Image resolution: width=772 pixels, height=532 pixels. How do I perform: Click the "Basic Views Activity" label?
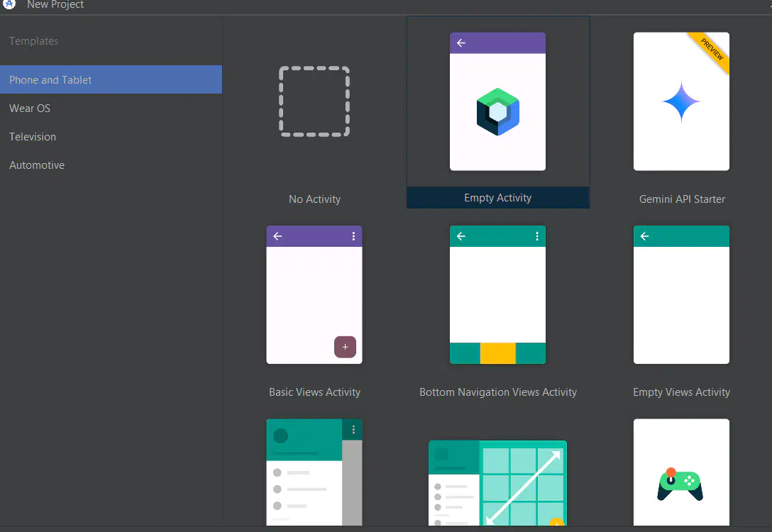point(314,392)
